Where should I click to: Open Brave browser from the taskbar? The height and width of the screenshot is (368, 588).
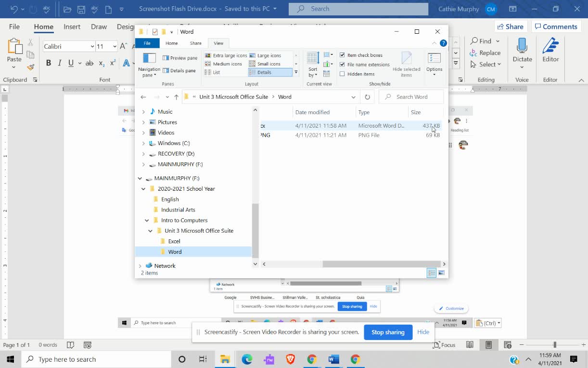pyautogui.click(x=290, y=359)
